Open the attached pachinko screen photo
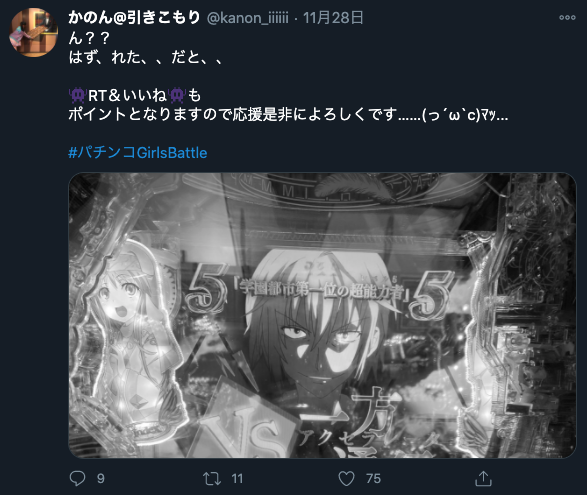Image resolution: width=587 pixels, height=495 pixels. coord(322,315)
